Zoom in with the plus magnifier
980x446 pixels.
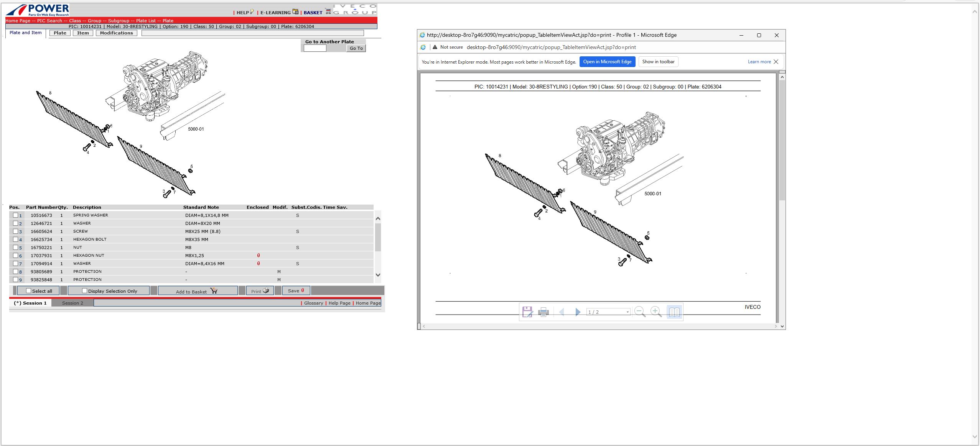click(656, 312)
